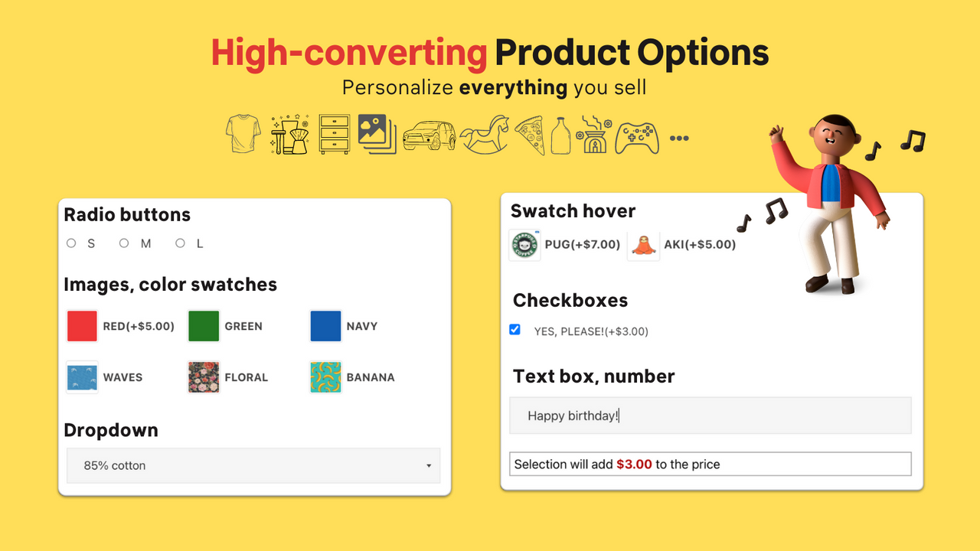Click the car icon
Image resolution: width=980 pixels, height=551 pixels.
coord(429,136)
